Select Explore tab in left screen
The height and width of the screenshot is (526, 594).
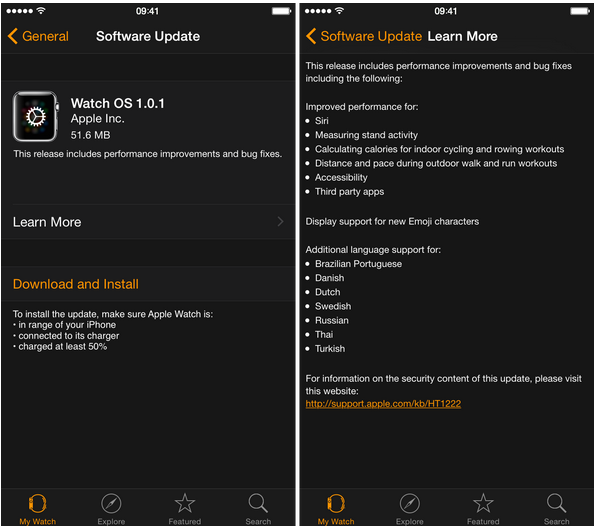(111, 509)
